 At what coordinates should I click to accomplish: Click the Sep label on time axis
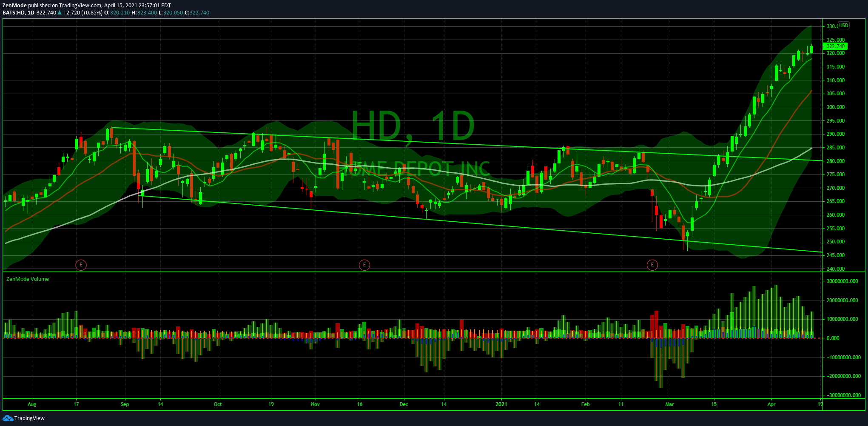pos(125,404)
